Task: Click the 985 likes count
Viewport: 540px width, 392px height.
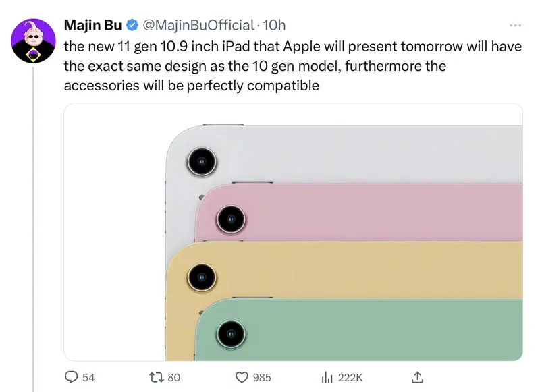Action: 262,378
